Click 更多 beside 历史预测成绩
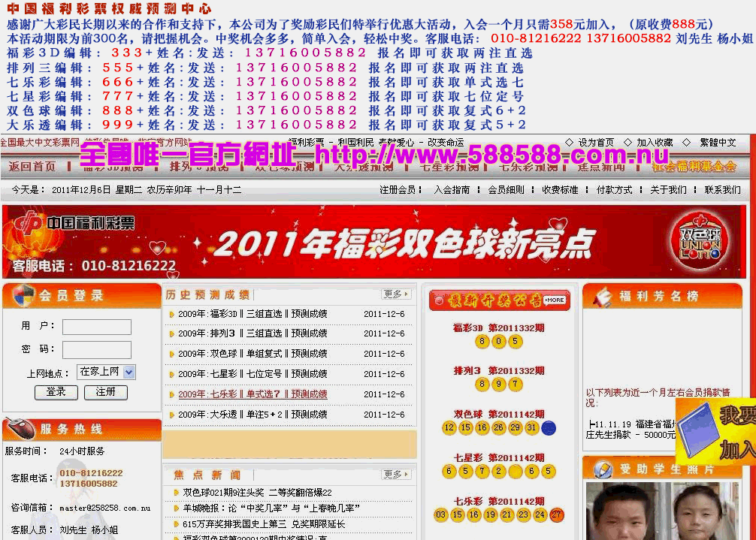Image resolution: width=756 pixels, height=540 pixels. (x=395, y=294)
